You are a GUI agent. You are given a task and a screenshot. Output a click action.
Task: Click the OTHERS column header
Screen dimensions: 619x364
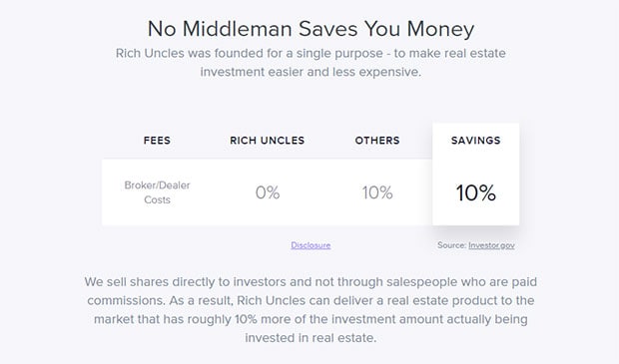click(x=377, y=141)
